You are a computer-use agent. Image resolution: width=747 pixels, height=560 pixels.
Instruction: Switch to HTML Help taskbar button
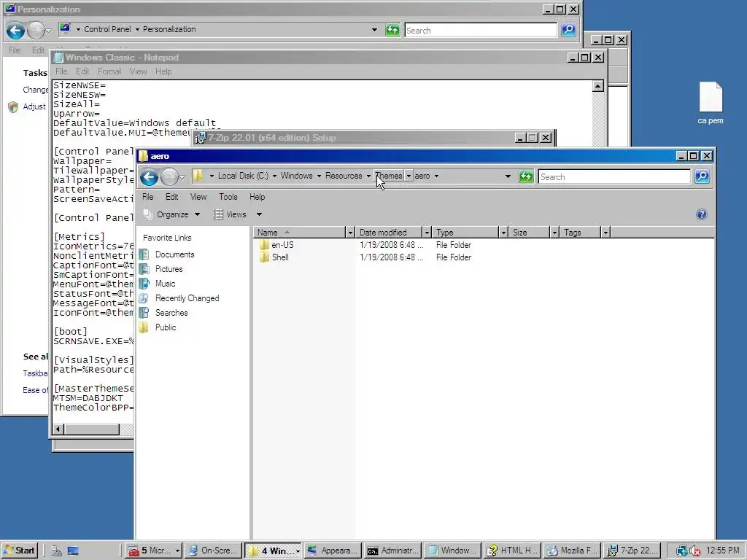[511, 551]
